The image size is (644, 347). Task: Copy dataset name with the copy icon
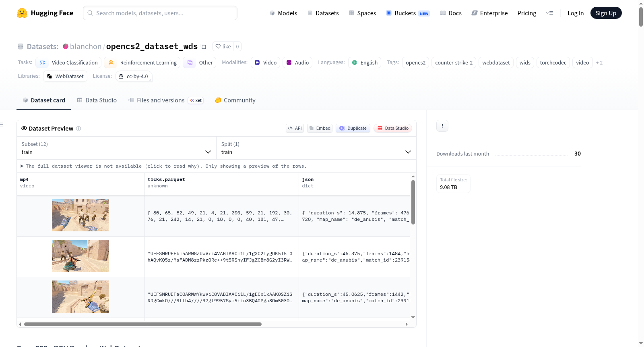coord(204,46)
